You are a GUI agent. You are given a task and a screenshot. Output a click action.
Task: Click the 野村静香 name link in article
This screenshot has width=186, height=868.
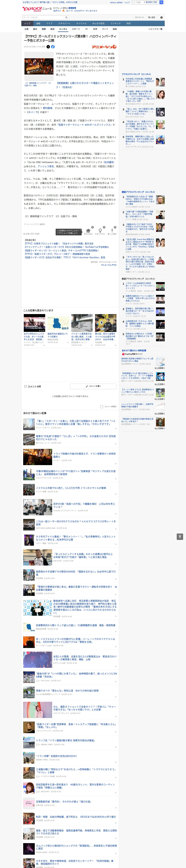48,108
